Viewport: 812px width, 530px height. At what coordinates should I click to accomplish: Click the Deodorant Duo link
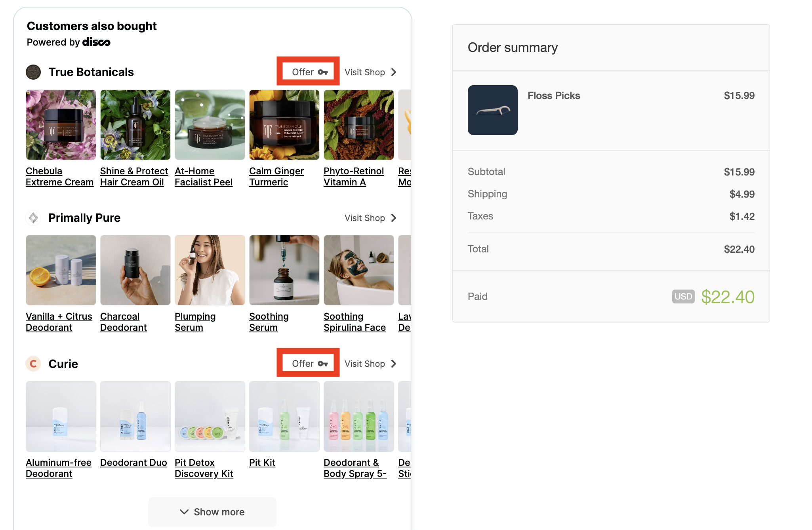(x=133, y=463)
